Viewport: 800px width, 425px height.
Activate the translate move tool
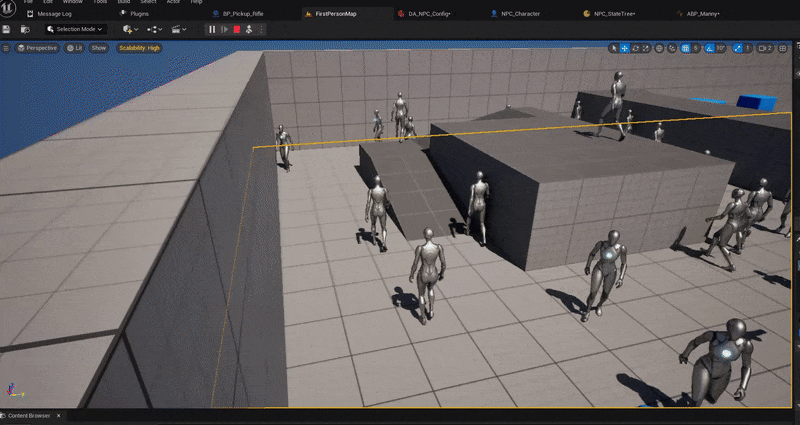[x=624, y=48]
